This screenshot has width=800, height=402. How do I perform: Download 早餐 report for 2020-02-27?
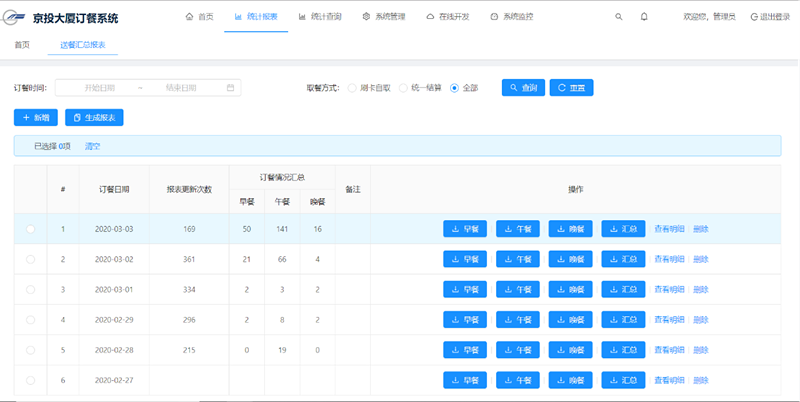pyautogui.click(x=465, y=380)
